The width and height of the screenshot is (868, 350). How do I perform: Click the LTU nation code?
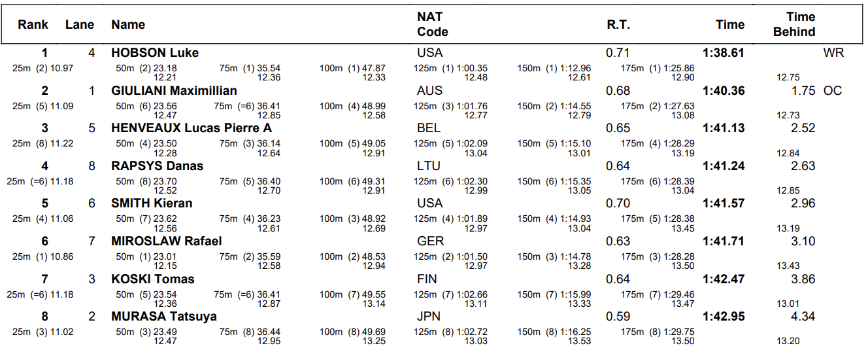click(x=429, y=166)
